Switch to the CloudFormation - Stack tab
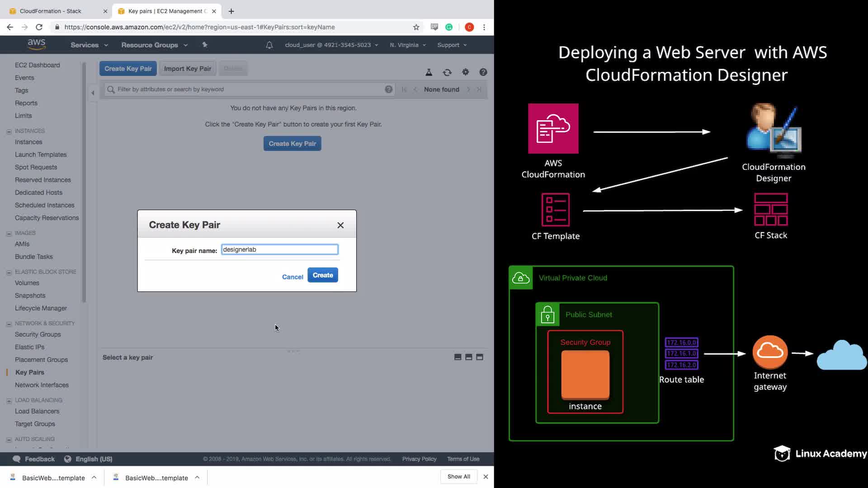This screenshot has height=488, width=868. click(x=51, y=11)
